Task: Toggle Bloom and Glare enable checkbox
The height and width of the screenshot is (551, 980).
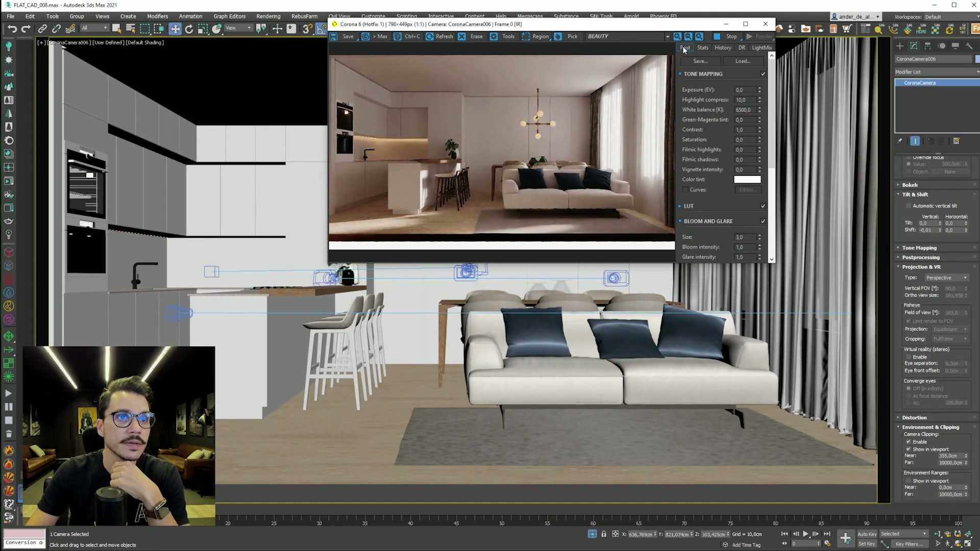Action: (763, 221)
